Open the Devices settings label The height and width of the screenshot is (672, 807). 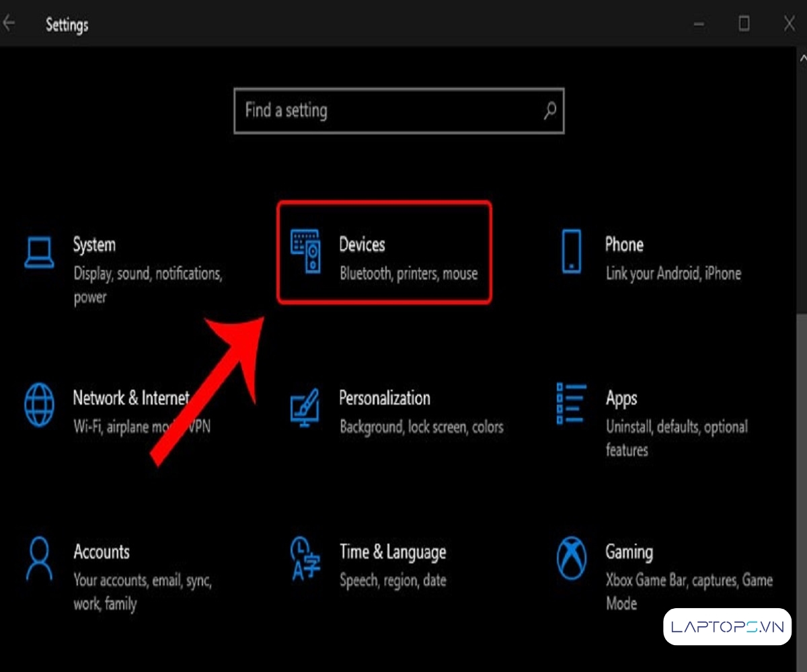click(362, 245)
